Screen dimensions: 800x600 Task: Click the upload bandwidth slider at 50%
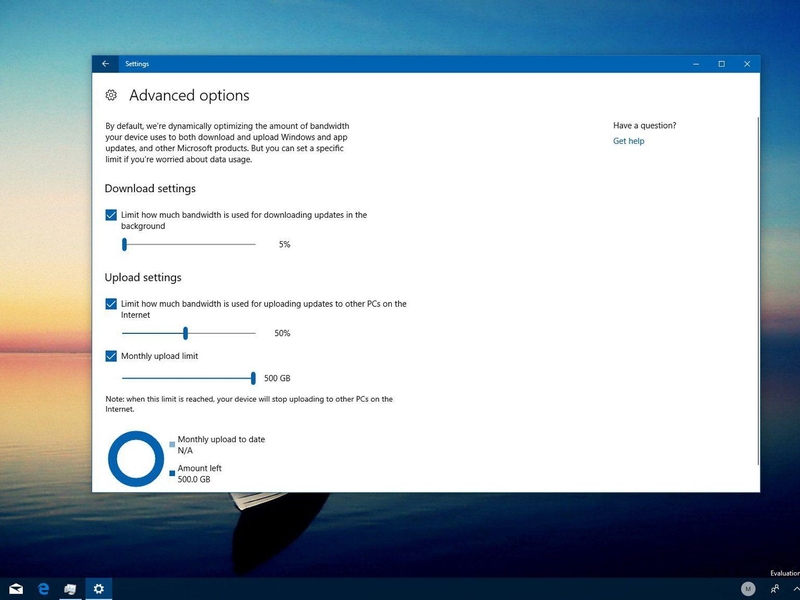click(x=185, y=333)
